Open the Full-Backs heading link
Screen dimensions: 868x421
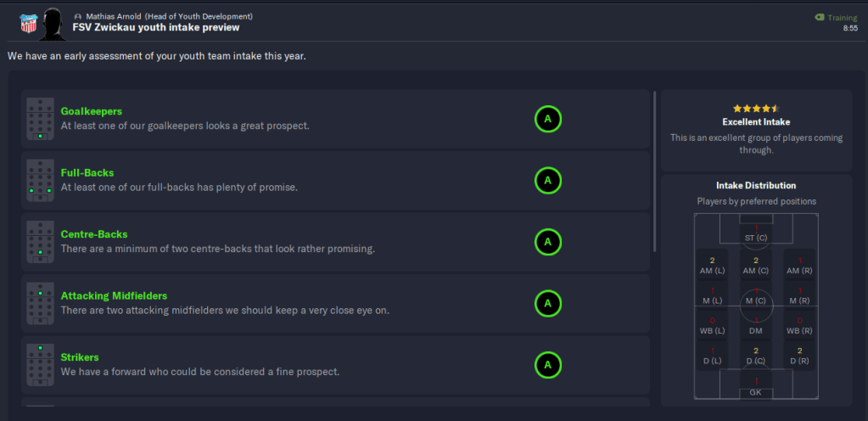tap(87, 172)
